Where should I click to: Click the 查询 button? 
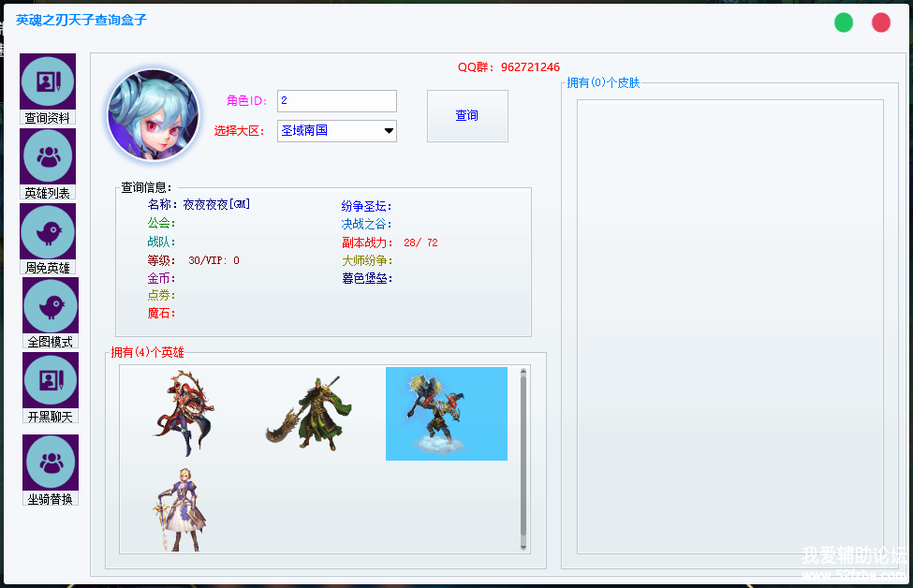pos(467,116)
